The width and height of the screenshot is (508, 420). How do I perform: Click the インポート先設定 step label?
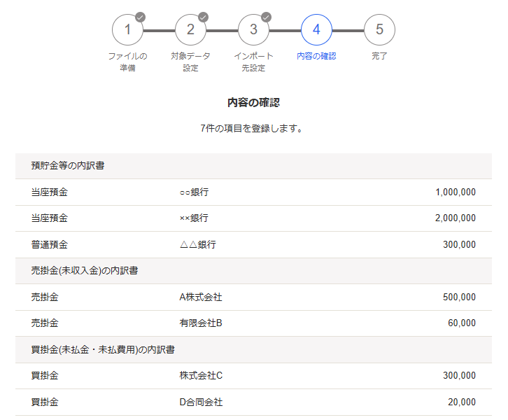pyautogui.click(x=253, y=62)
